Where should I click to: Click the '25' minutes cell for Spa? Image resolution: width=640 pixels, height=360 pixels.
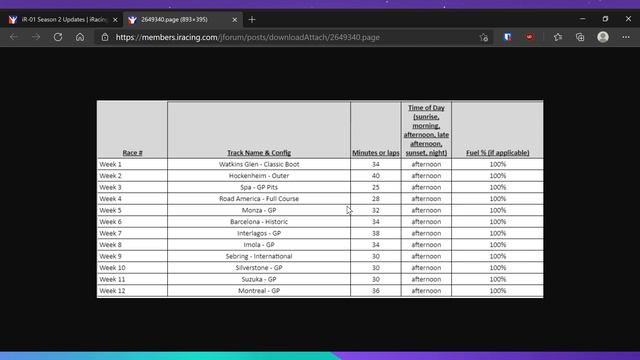376,187
